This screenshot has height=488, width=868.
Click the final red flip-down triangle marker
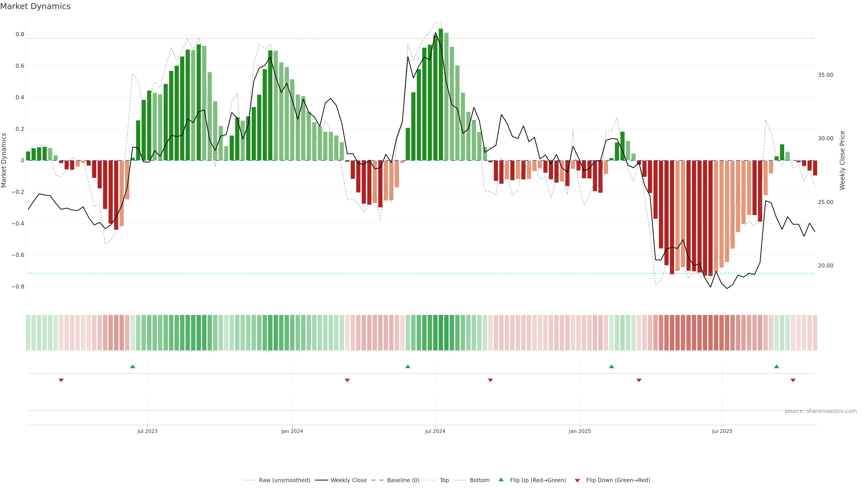(x=793, y=380)
